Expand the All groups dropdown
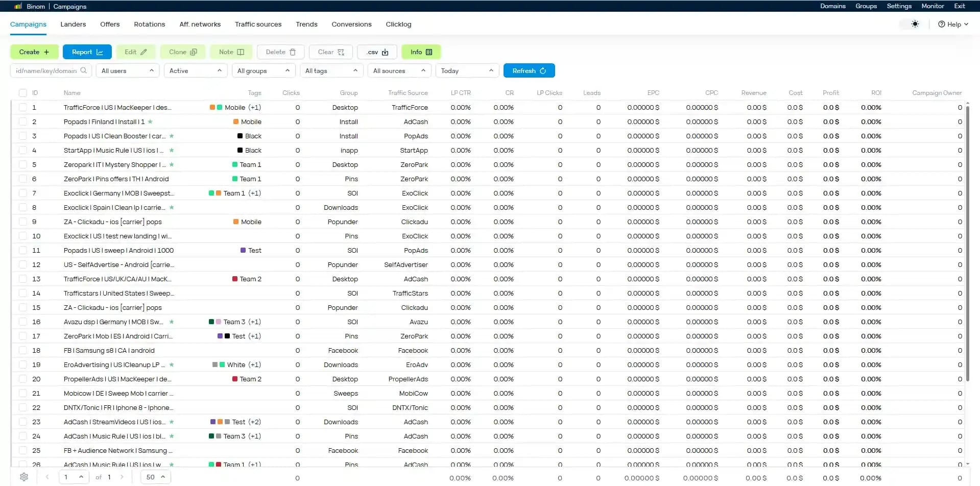This screenshot has height=486, width=980. [x=264, y=70]
